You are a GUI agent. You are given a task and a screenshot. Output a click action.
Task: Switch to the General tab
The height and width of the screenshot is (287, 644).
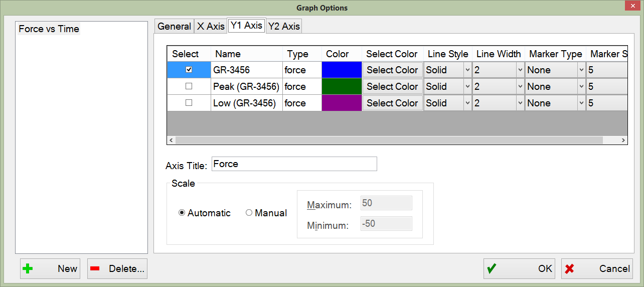click(x=174, y=27)
